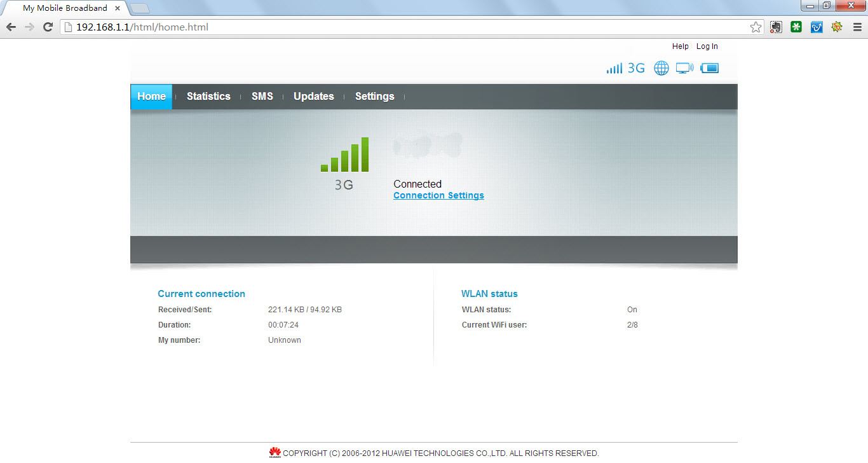Click the blue signal strength bars icon

(614, 68)
